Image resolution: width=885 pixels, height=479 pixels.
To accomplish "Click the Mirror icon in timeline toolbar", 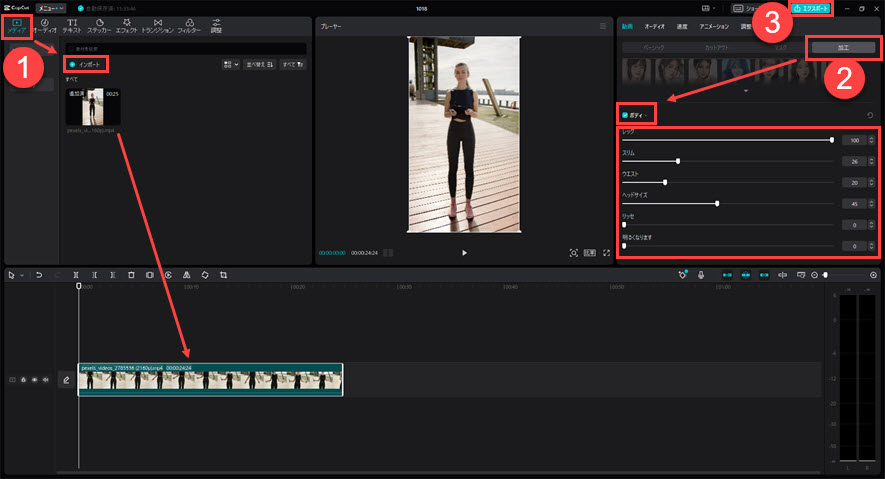I will point(186,275).
